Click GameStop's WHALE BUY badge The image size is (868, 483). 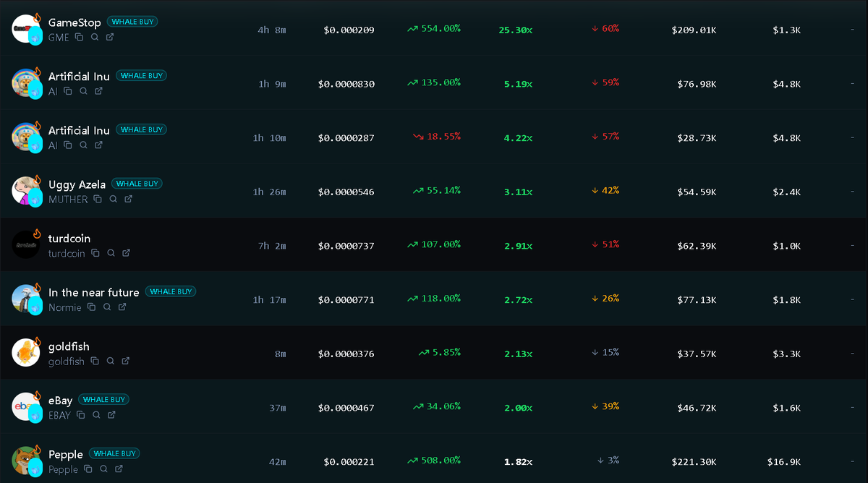132,22
